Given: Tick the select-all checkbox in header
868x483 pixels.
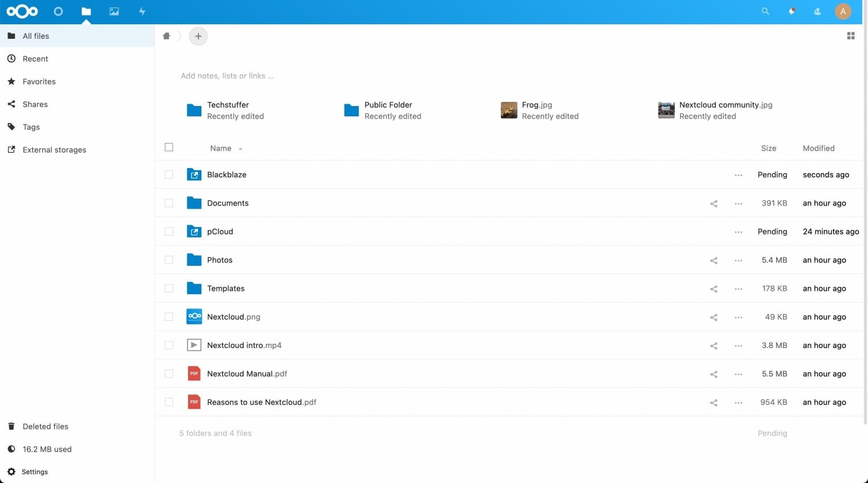Looking at the screenshot, I should point(169,147).
